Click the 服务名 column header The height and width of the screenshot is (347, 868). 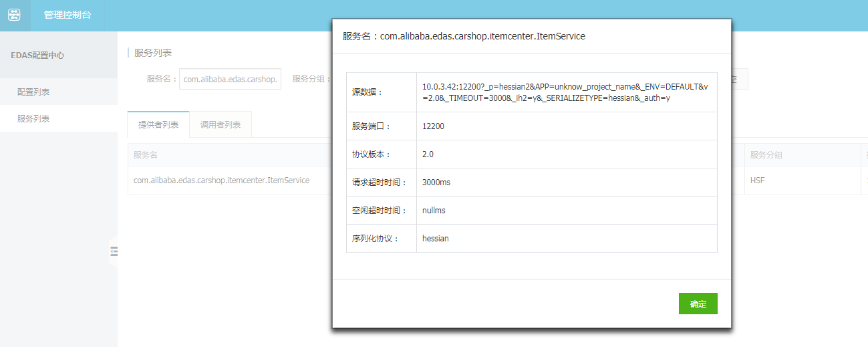146,155
